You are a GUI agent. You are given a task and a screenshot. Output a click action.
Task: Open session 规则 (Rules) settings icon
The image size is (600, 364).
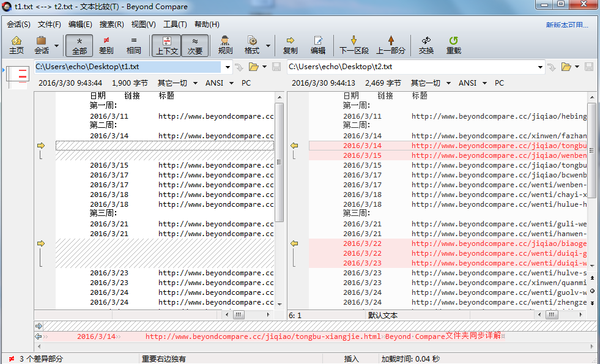click(224, 45)
